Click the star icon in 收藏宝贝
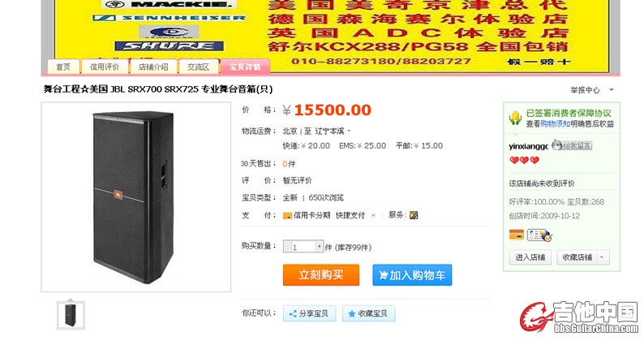The height and width of the screenshot is (341, 644). pos(351,314)
